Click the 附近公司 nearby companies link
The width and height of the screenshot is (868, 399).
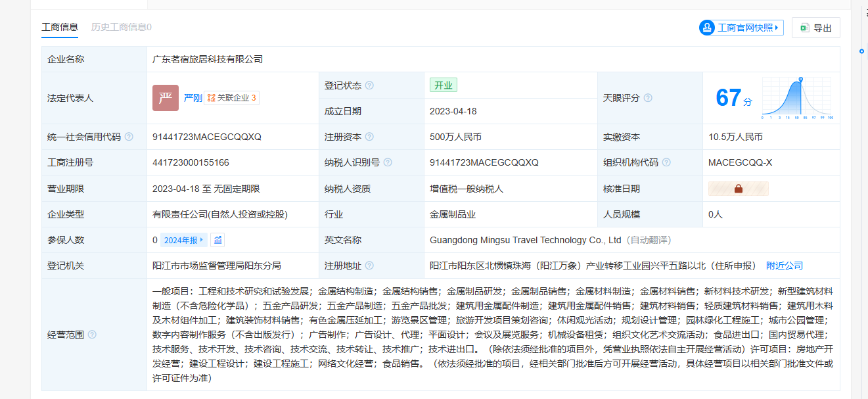(784, 266)
